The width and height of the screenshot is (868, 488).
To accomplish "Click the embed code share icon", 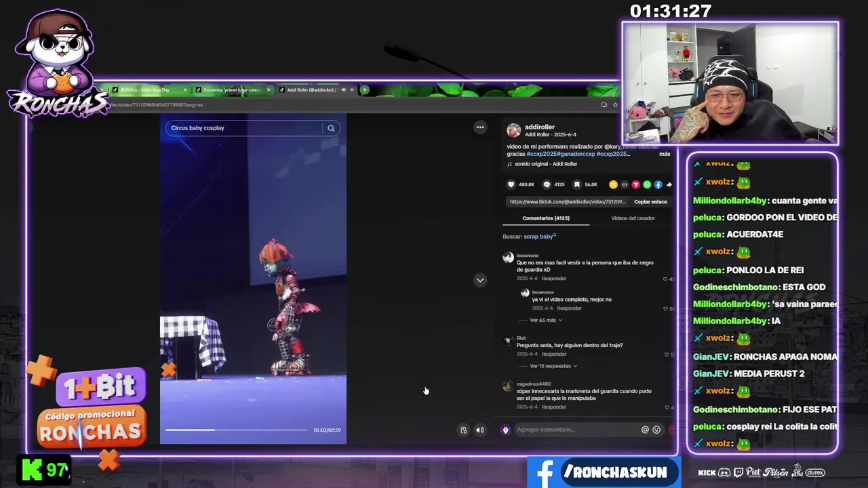I will pyautogui.click(x=625, y=184).
